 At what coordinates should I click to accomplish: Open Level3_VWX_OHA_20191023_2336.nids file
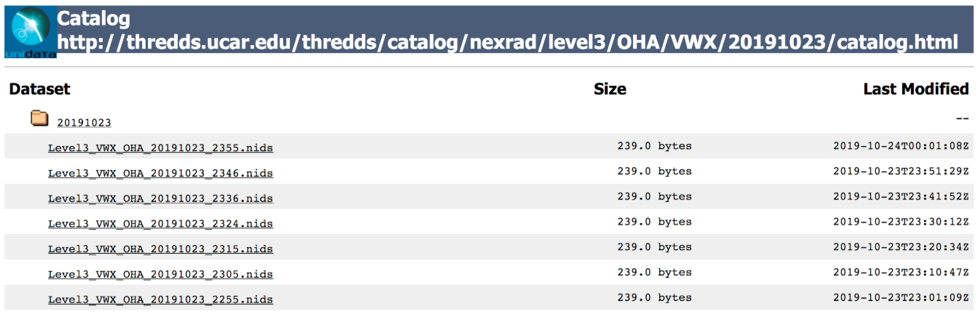tap(160, 198)
